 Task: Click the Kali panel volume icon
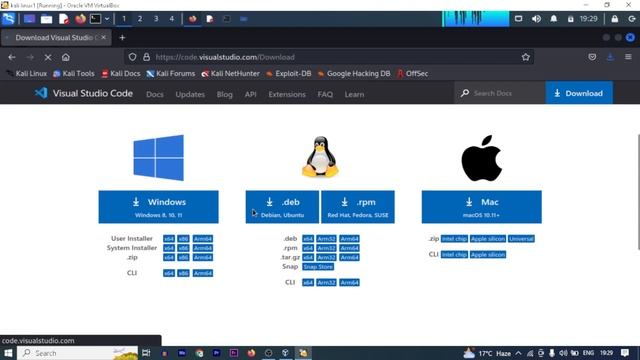(536, 19)
